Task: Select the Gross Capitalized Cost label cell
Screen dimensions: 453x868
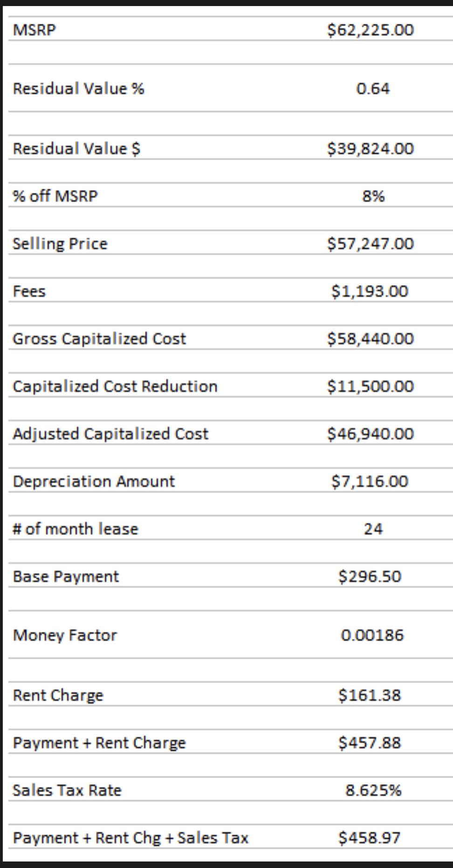Action: pos(99,339)
